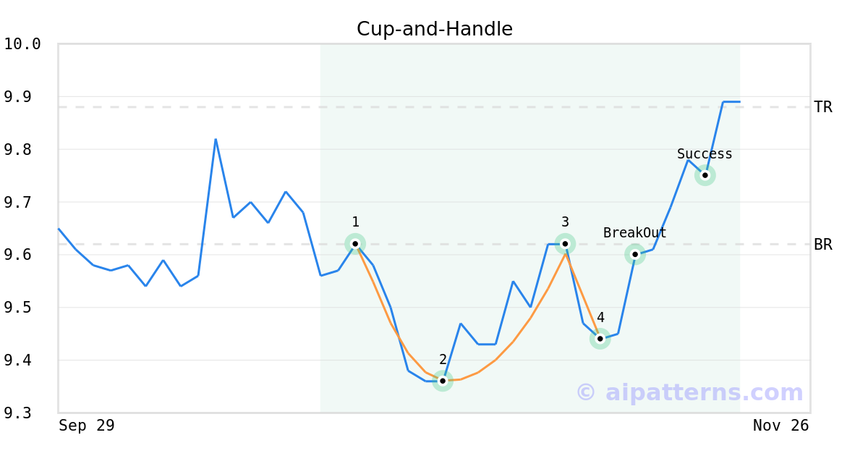Click pattern point 1 marker
This screenshot has width=868, height=456.
[x=355, y=244]
